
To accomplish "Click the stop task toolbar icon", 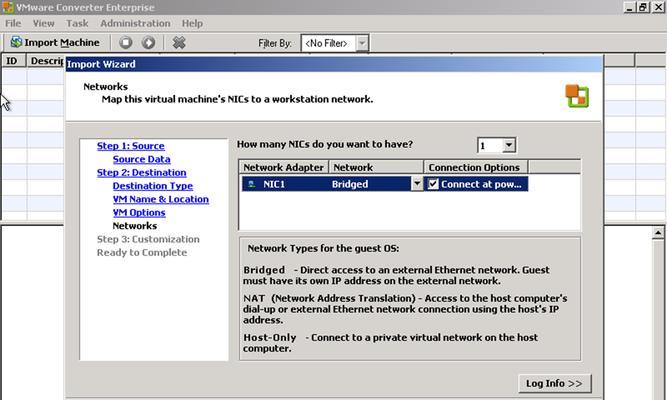I will pyautogui.click(x=125, y=43).
